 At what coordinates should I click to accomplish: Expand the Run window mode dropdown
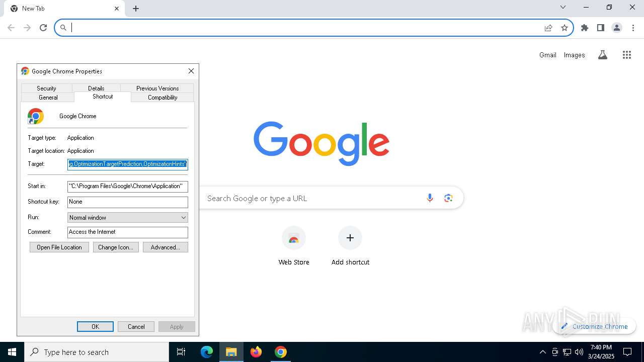pyautogui.click(x=128, y=217)
